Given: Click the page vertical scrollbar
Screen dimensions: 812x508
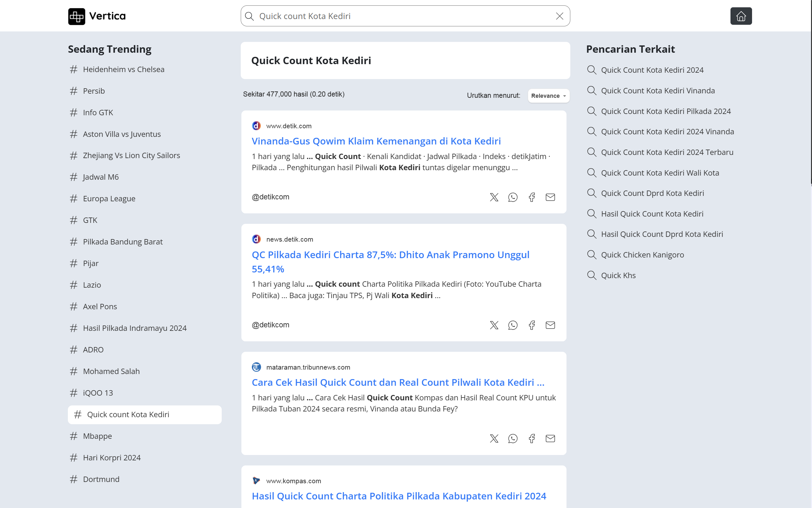Looking at the screenshot, I should [x=811, y=92].
